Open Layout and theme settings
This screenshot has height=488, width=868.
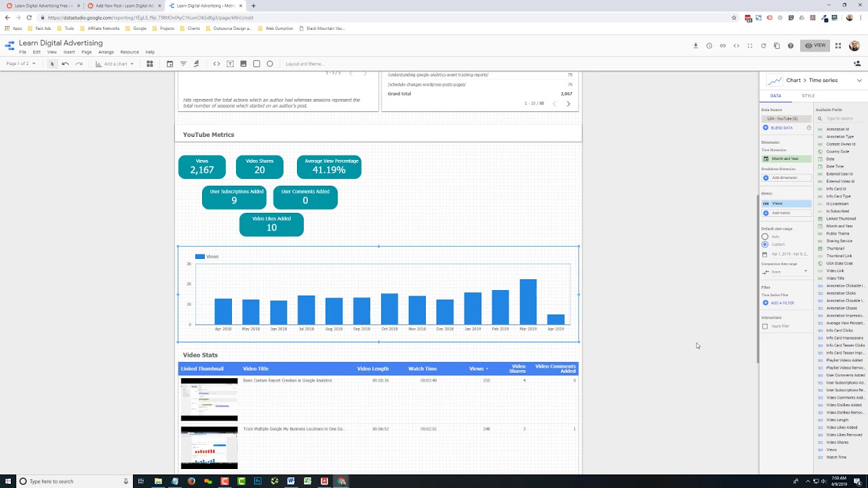coord(305,63)
